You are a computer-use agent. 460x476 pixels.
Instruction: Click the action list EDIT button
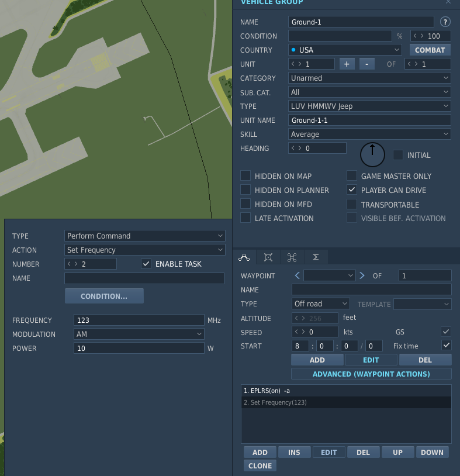coord(329,452)
